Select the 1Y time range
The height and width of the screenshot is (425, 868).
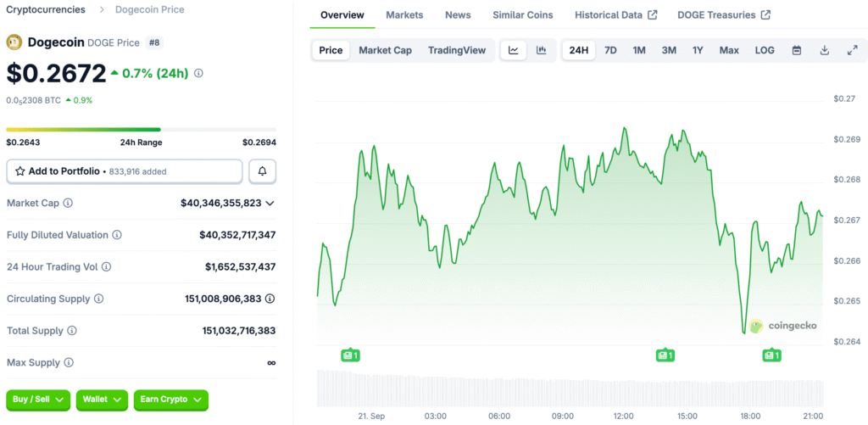pos(698,50)
